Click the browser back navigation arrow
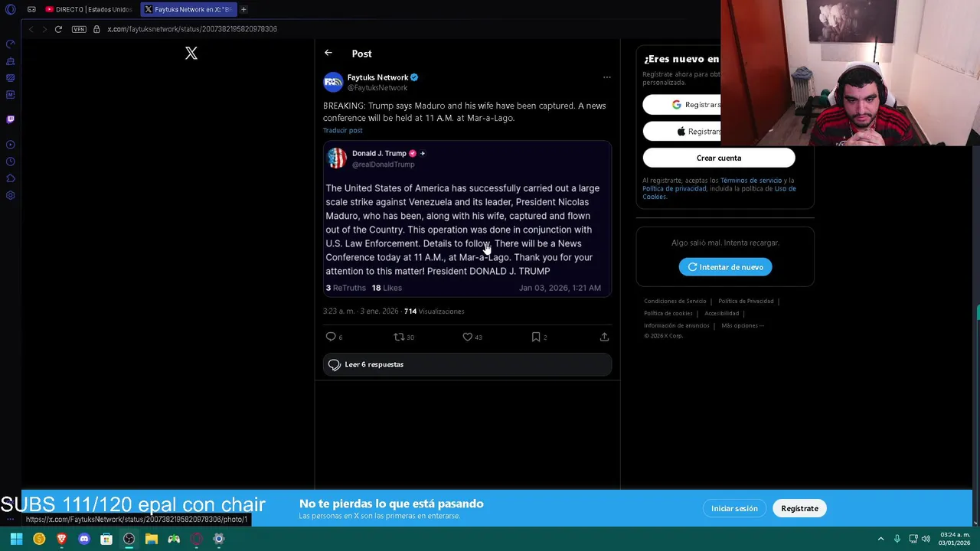 31,29
